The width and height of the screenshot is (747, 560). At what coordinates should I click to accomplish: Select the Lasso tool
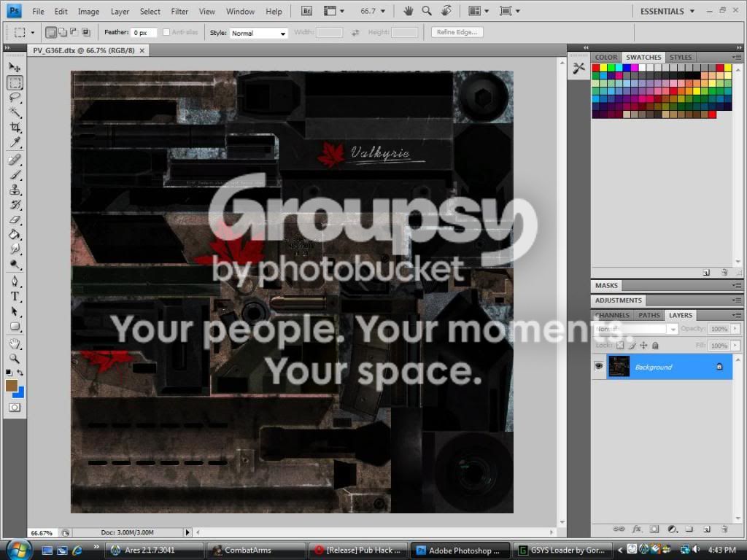(15, 98)
